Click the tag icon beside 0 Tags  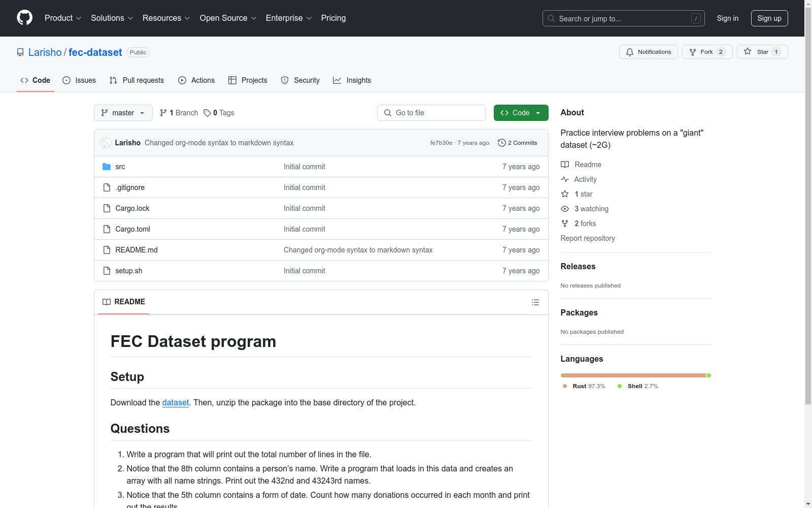pos(207,113)
